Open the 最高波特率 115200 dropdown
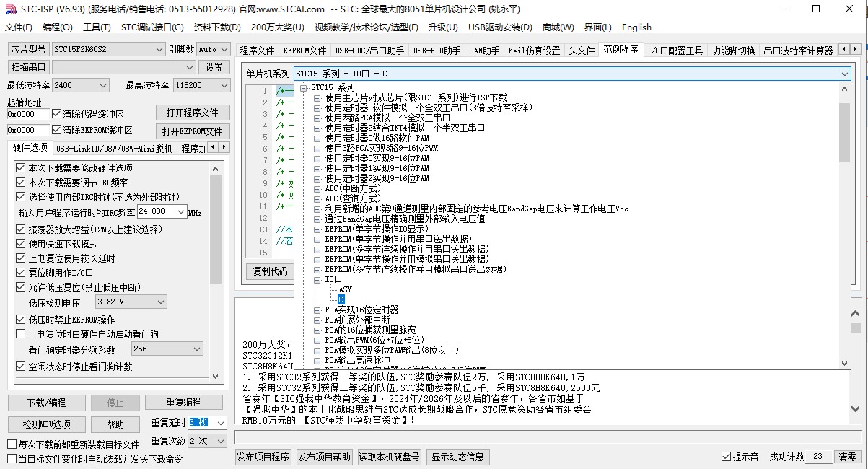 coord(201,85)
